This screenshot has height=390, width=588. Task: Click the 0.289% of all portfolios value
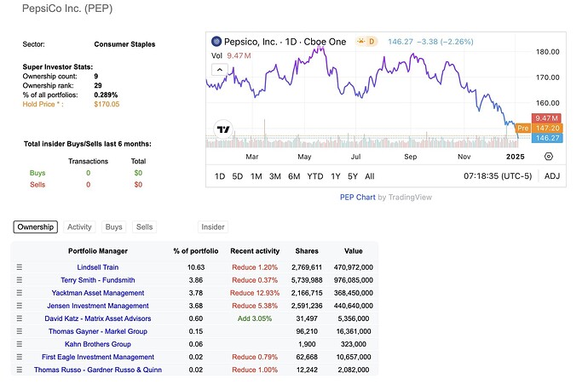(106, 95)
